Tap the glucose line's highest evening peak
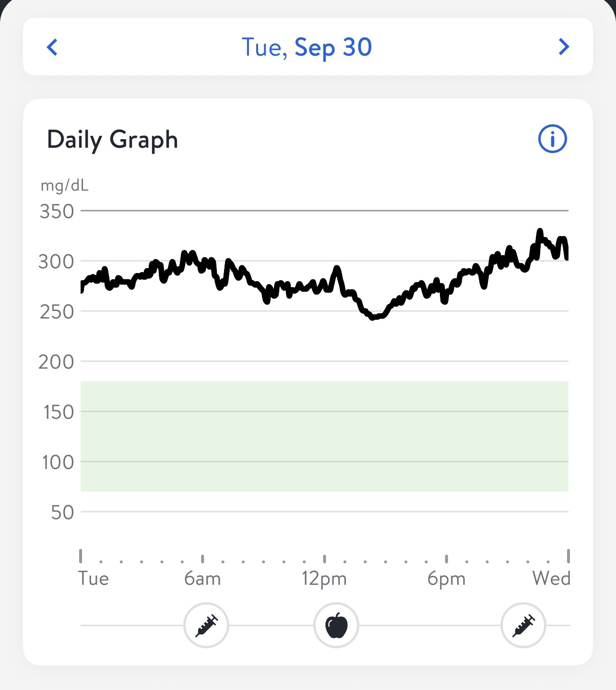The width and height of the screenshot is (616, 690). (540, 231)
